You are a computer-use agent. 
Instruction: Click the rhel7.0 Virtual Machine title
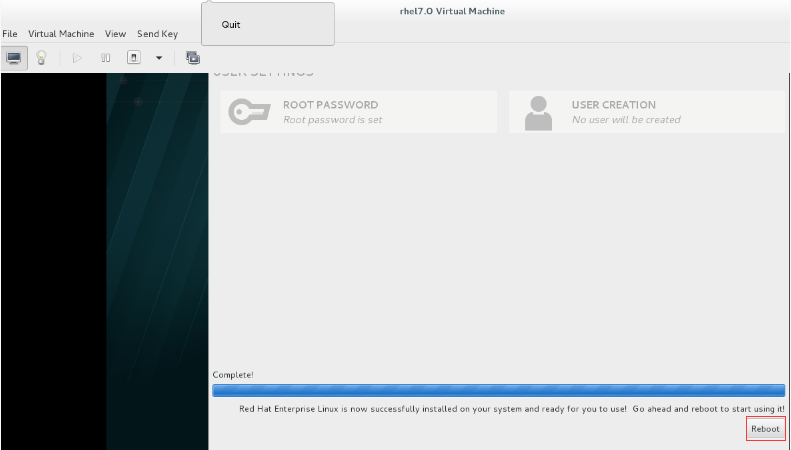click(452, 11)
